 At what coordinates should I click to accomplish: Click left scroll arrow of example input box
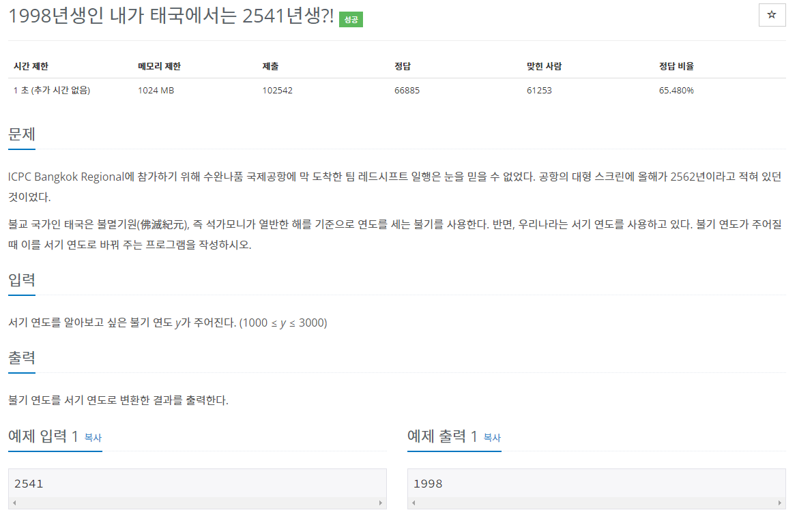[14, 503]
